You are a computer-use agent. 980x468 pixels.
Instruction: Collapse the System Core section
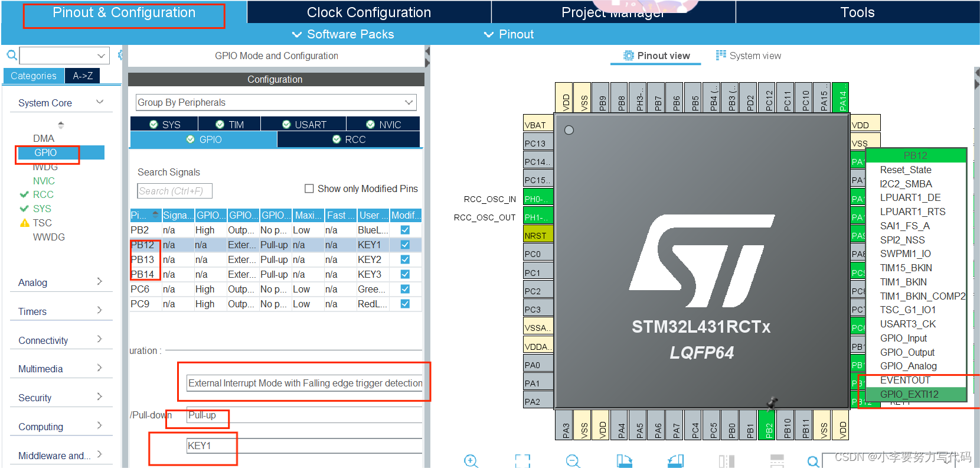100,102
